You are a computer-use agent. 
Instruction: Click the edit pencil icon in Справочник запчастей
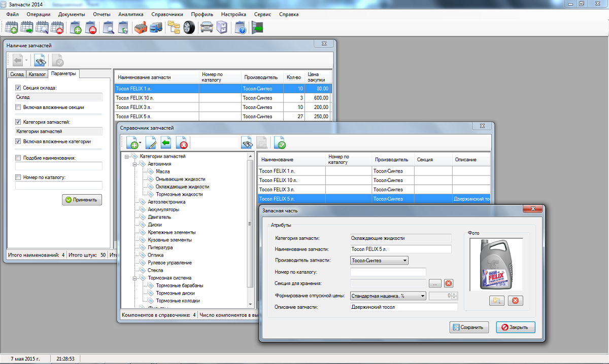coord(151,143)
